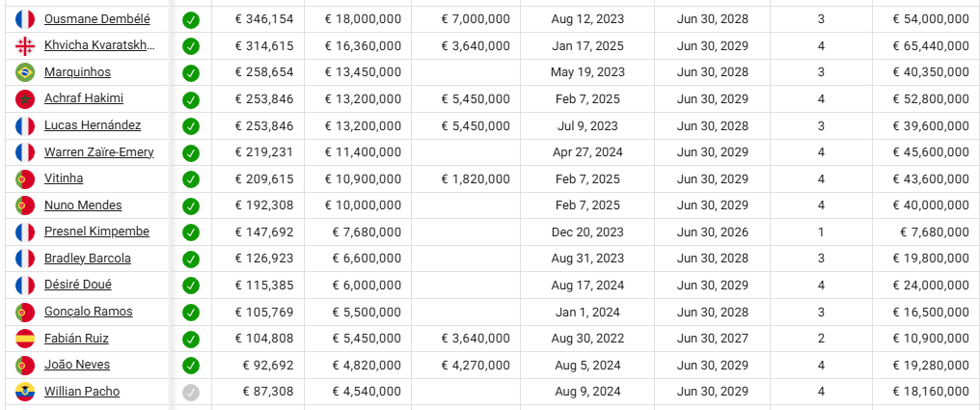The height and width of the screenshot is (410, 980).
Task: Click the Portugal flag next to João Neves
Action: (x=25, y=365)
